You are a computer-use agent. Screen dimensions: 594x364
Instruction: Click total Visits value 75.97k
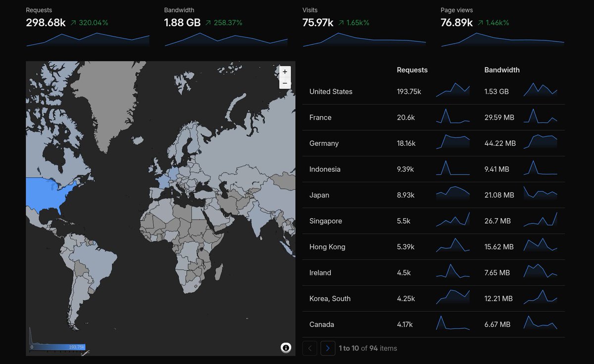[x=318, y=22]
